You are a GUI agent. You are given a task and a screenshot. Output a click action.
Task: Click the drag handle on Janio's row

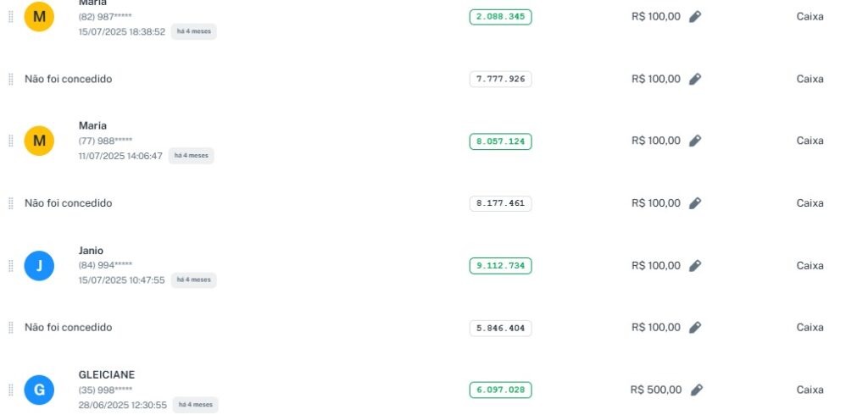11,266
